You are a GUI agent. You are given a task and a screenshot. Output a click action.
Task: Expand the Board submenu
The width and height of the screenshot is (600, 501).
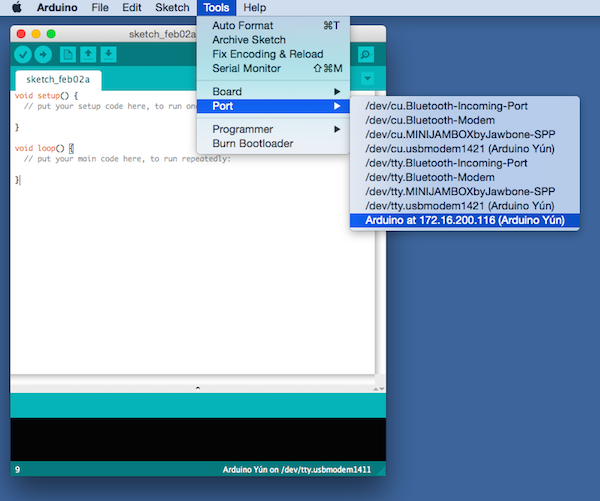point(273,91)
